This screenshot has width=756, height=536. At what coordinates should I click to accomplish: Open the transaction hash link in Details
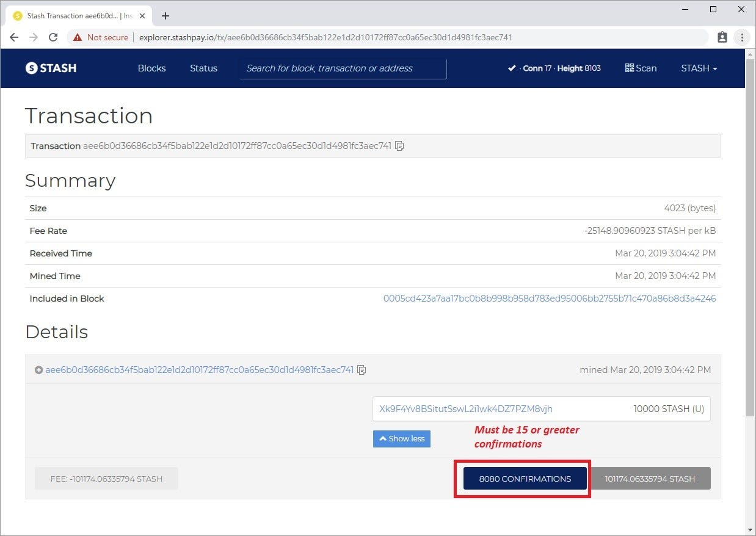pos(200,370)
